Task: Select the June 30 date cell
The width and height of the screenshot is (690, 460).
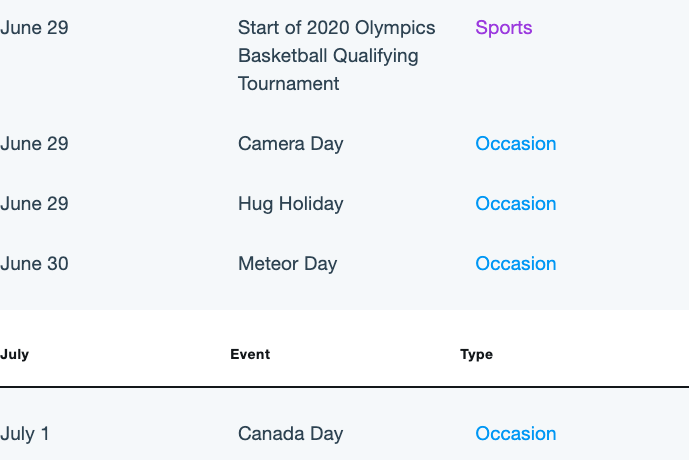Action: click(34, 264)
